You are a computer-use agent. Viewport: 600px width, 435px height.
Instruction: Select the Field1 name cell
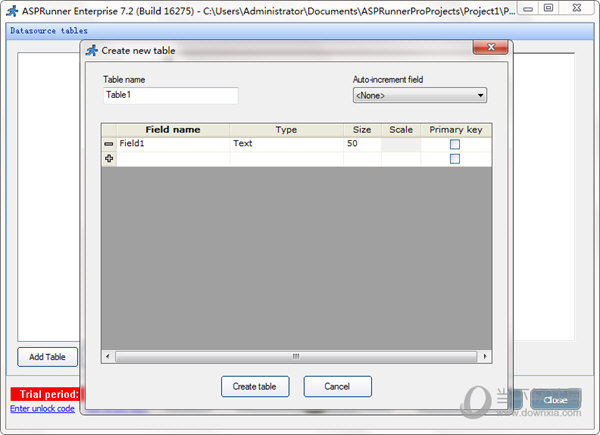click(173, 144)
